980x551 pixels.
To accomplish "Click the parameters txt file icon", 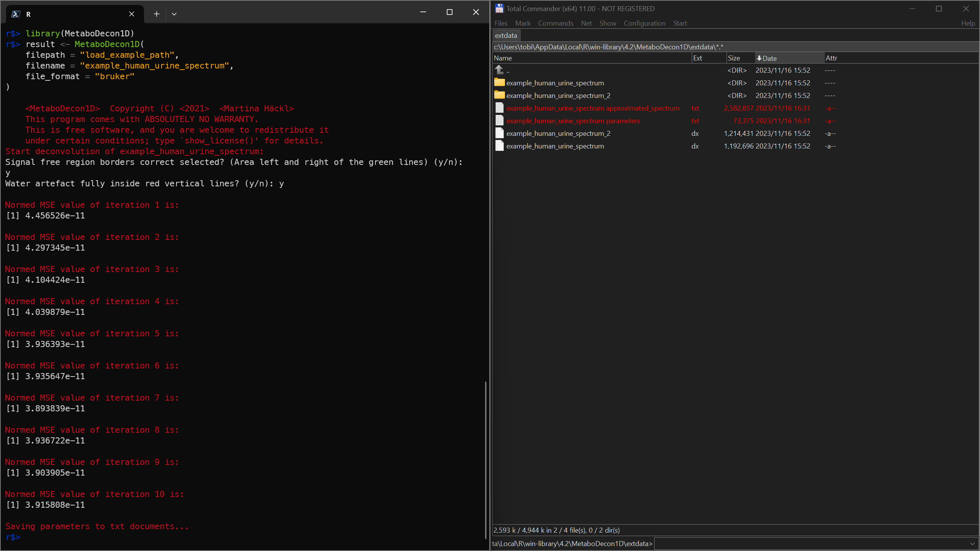I will coord(499,121).
